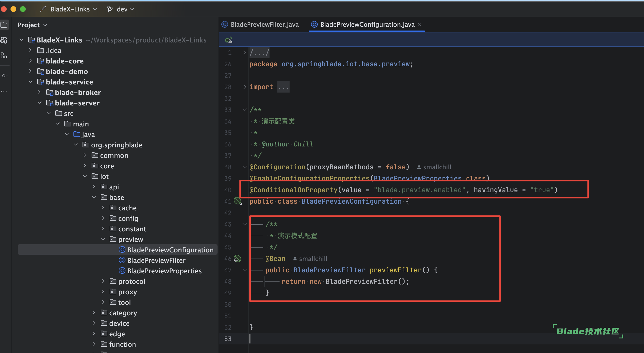Click the smallchill author hint beside @Bean
Screen dimensions: 644x353
tap(310, 259)
